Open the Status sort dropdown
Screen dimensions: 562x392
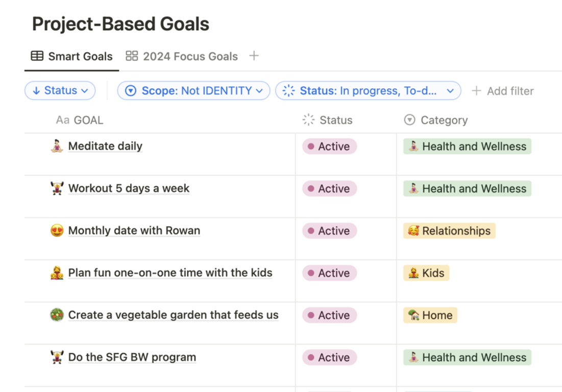pyautogui.click(x=60, y=91)
